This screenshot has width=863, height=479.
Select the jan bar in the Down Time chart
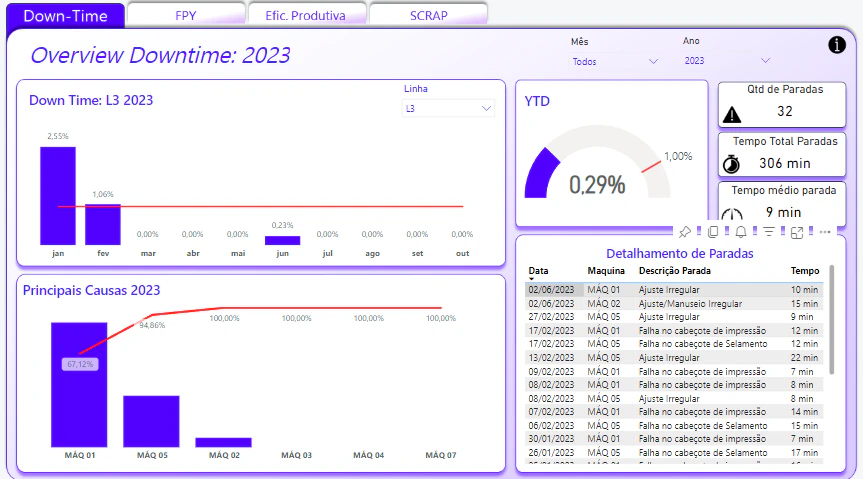click(58, 195)
